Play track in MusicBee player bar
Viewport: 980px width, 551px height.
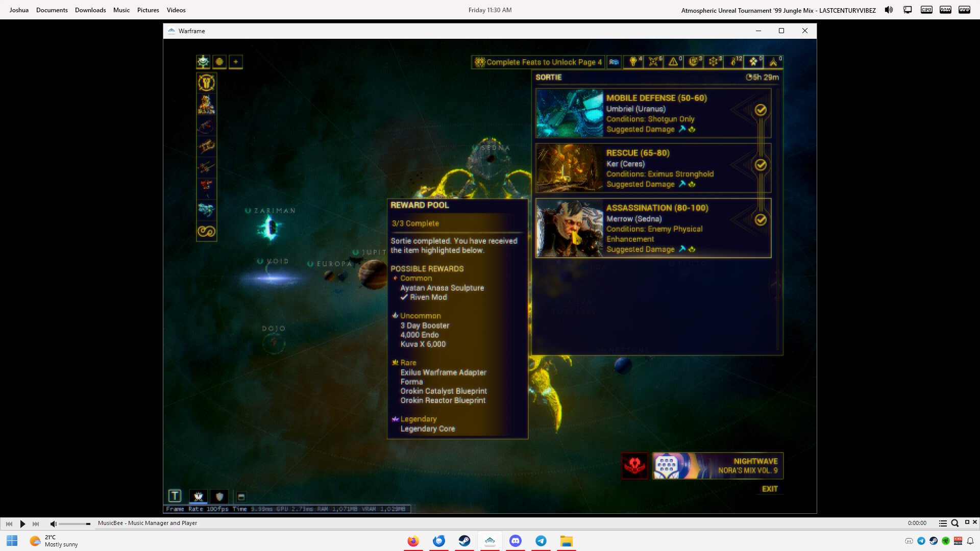[x=22, y=523]
